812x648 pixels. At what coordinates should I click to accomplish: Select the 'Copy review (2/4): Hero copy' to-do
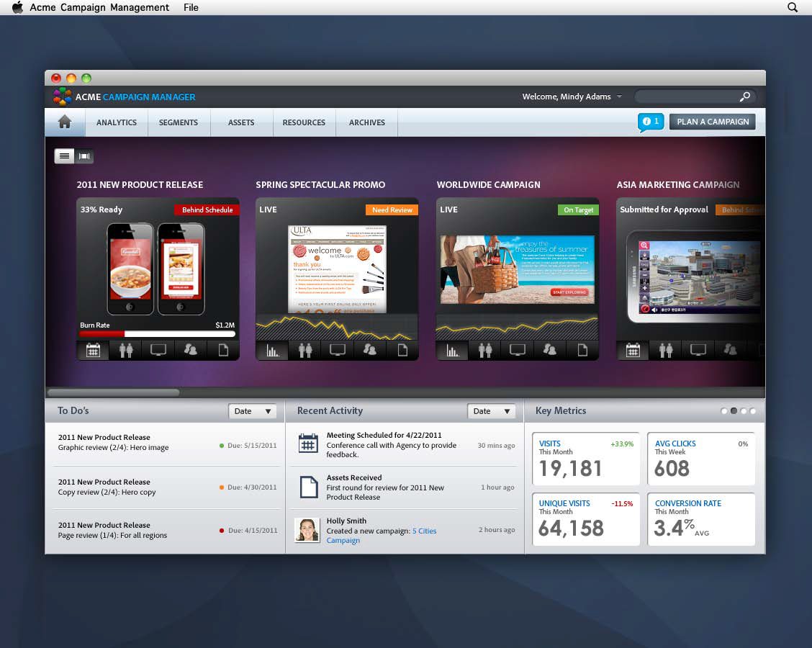pos(166,487)
